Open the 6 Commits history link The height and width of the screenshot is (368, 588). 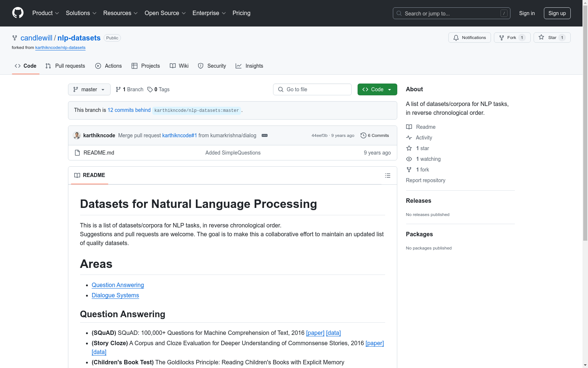[375, 135]
